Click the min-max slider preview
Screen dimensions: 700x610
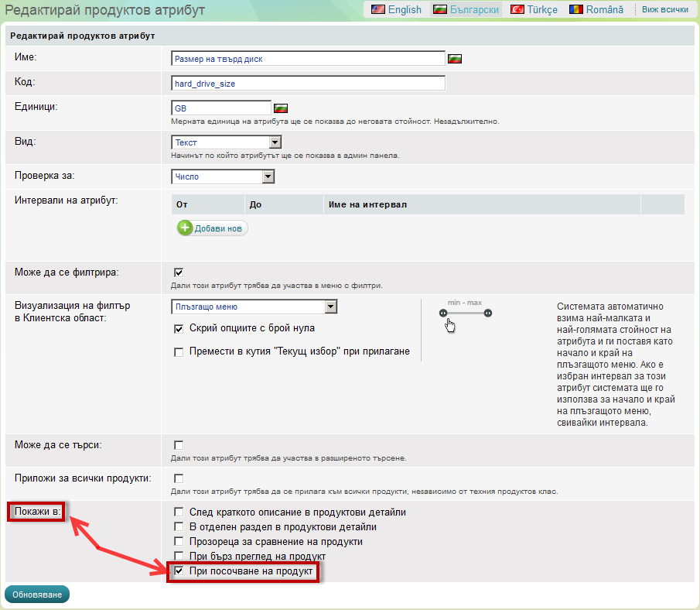pos(465,314)
